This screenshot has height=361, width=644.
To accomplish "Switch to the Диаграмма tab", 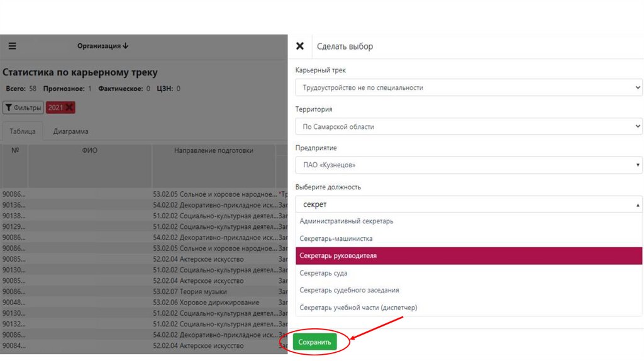I will pos(70,131).
